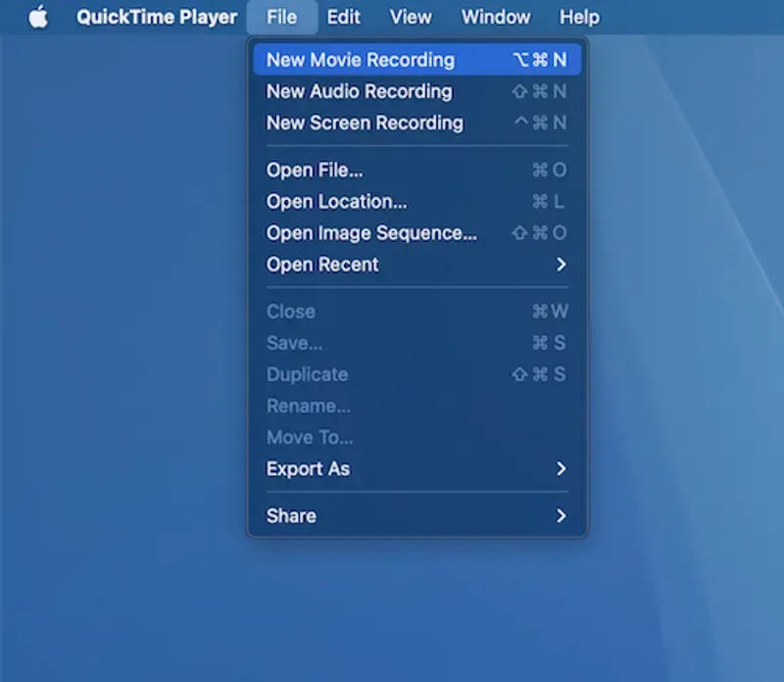The height and width of the screenshot is (682, 784).
Task: Open the Edit menu
Action: tap(344, 17)
